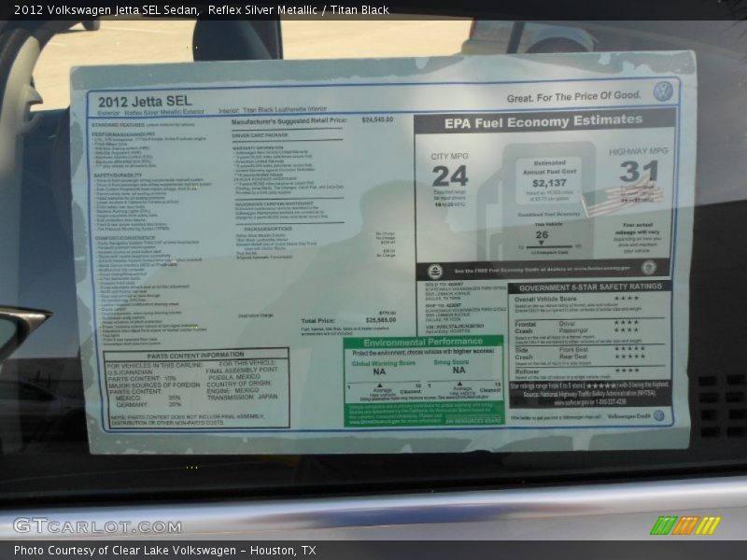Click the City MPG value 24
Image resolution: width=747 pixels, height=560 pixels.
449,175
